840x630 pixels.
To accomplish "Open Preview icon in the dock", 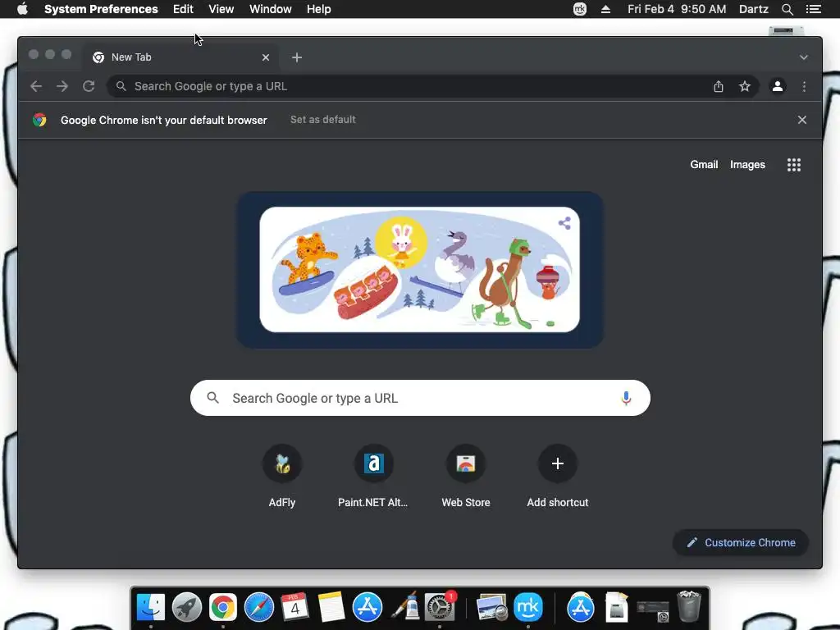I will click(491, 608).
